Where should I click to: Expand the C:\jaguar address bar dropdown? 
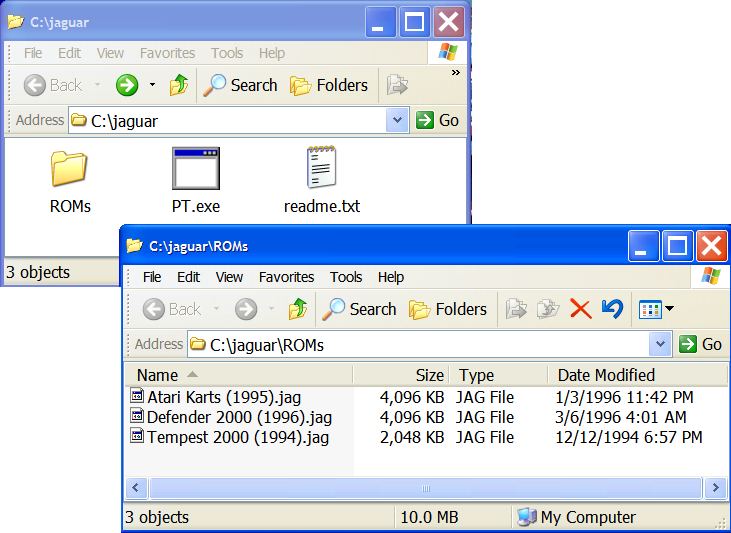[x=397, y=120]
